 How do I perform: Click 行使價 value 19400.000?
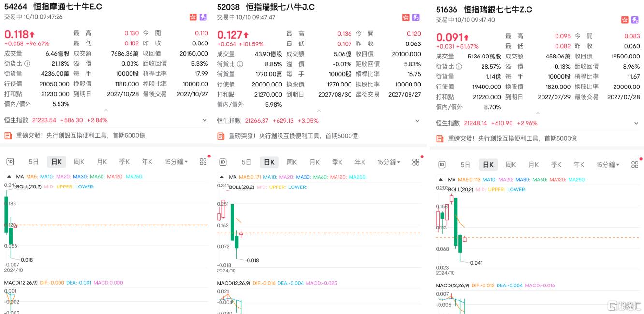tap(486, 86)
